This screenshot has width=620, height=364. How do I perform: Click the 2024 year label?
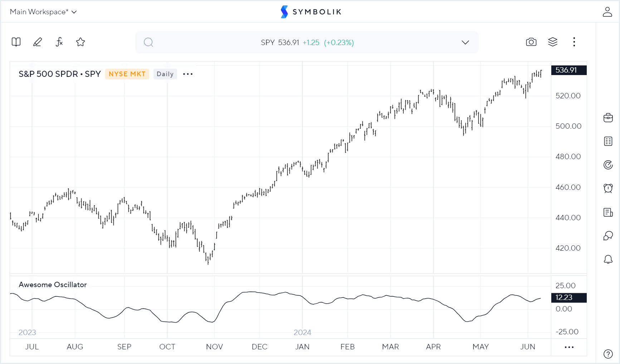click(302, 333)
